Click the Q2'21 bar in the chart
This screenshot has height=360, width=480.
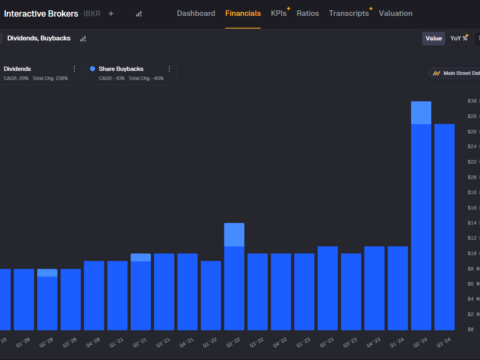141,292
